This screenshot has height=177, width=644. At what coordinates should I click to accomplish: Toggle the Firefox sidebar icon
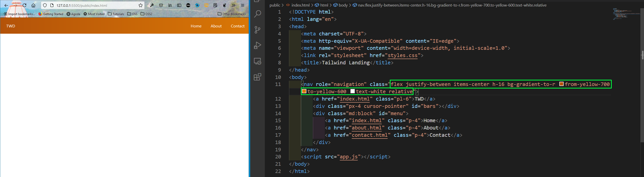(x=179, y=5)
